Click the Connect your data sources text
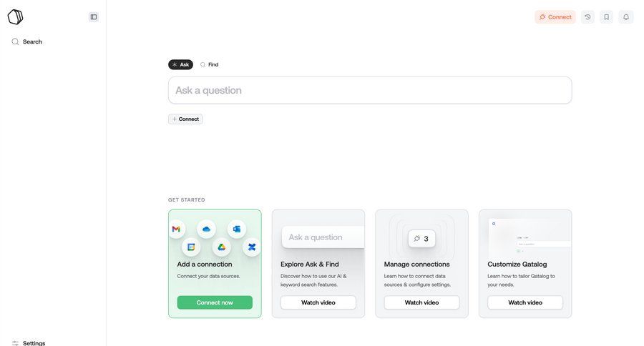The height and width of the screenshot is (346, 644). 209,276
